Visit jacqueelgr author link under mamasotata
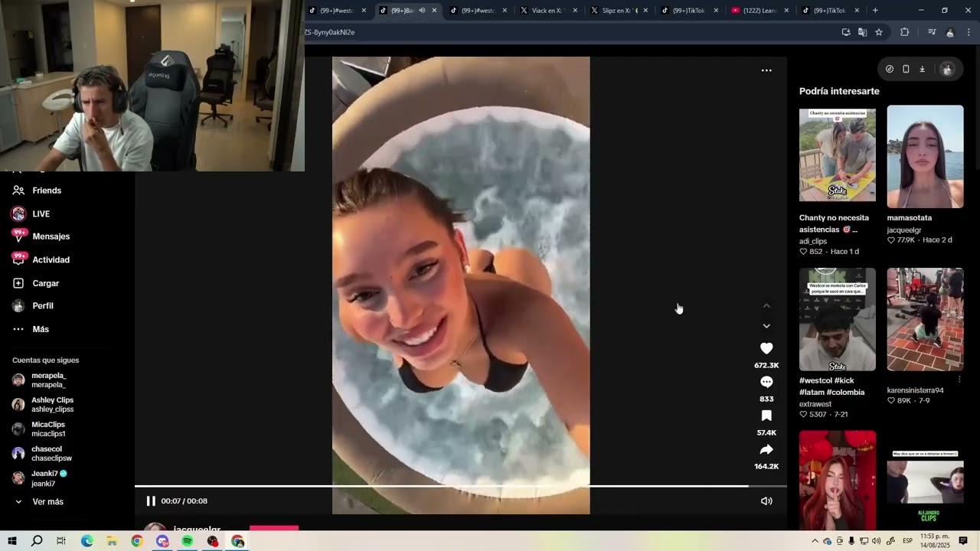This screenshot has width=980, height=551. (x=904, y=230)
